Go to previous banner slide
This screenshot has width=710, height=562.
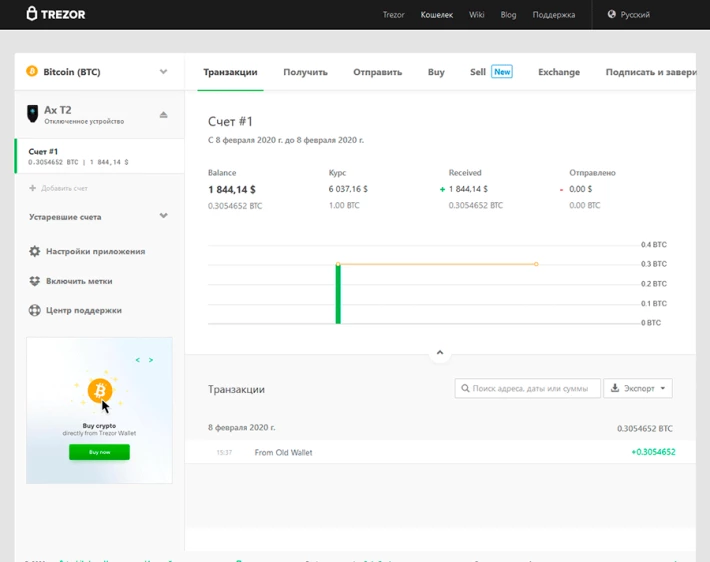tap(138, 360)
